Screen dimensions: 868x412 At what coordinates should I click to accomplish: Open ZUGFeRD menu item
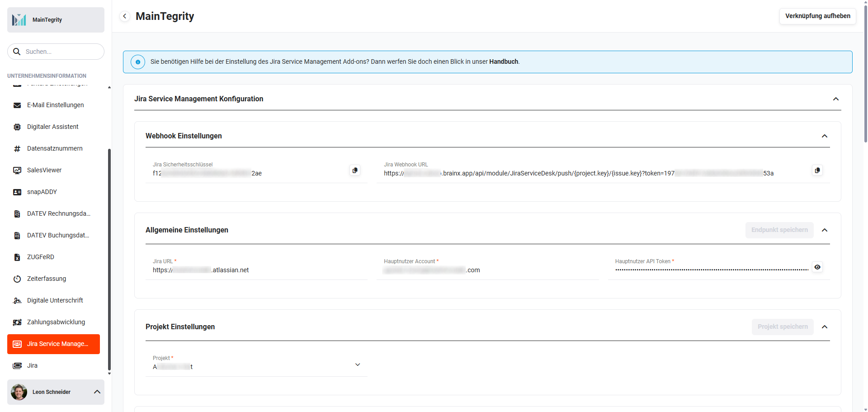[53, 257]
